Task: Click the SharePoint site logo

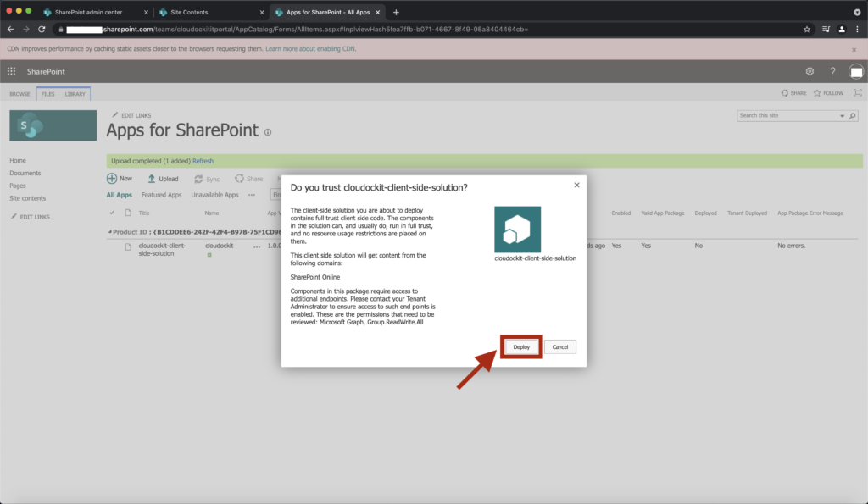Action: click(x=53, y=125)
